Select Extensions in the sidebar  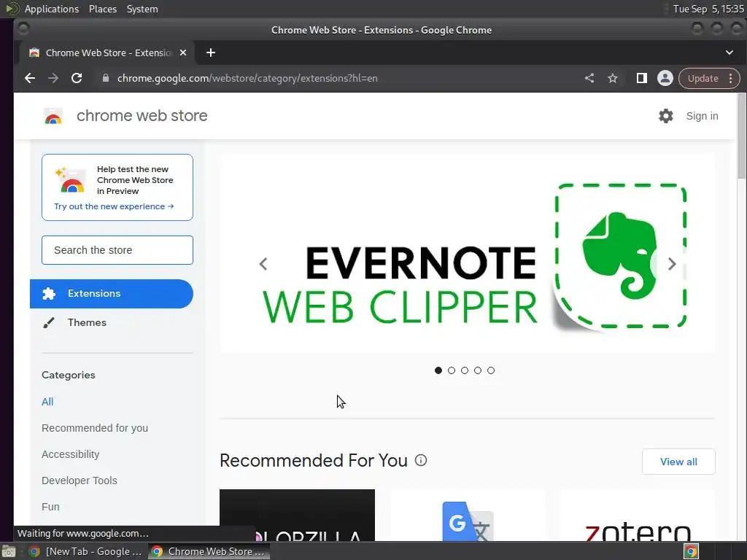112,293
